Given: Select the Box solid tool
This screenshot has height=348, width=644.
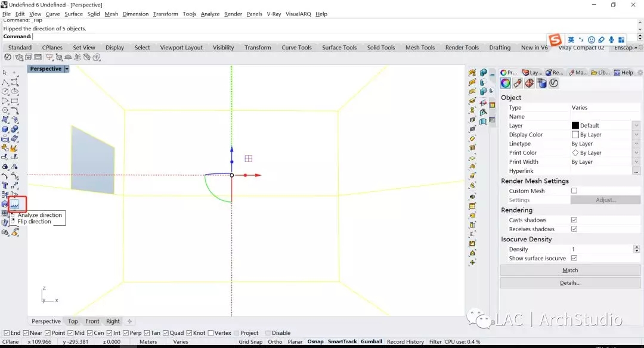Looking at the screenshot, I should pyautogui.click(x=5, y=129).
